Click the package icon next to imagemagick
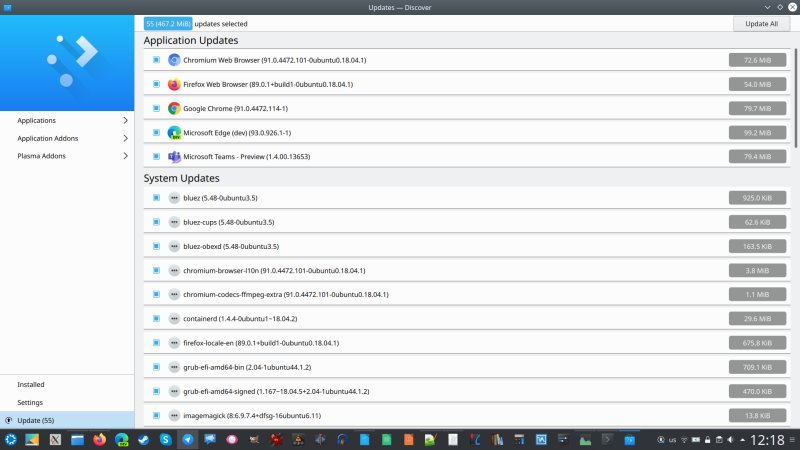The height and width of the screenshot is (450, 800). 174,416
